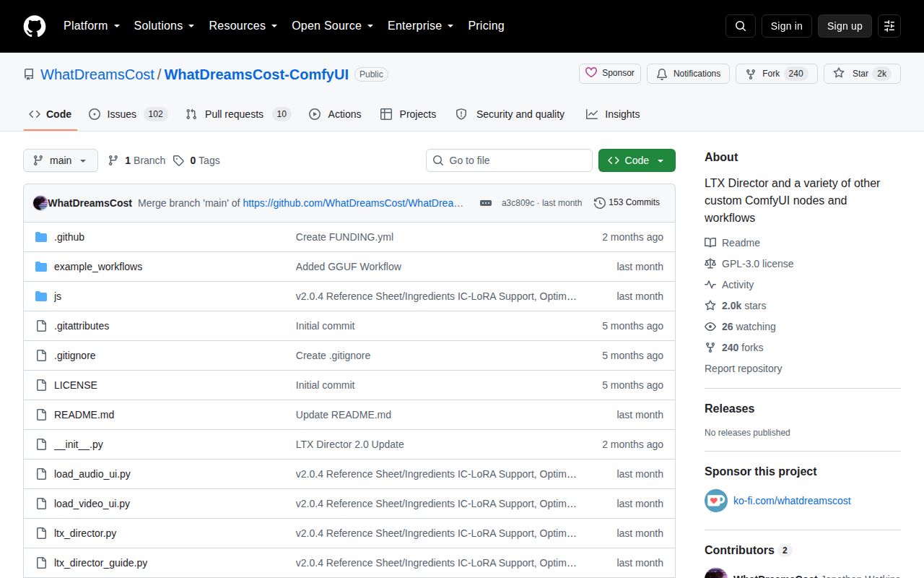Viewport: 924px width, 578px height.
Task: Open the __init__.py file
Action: 79,444
